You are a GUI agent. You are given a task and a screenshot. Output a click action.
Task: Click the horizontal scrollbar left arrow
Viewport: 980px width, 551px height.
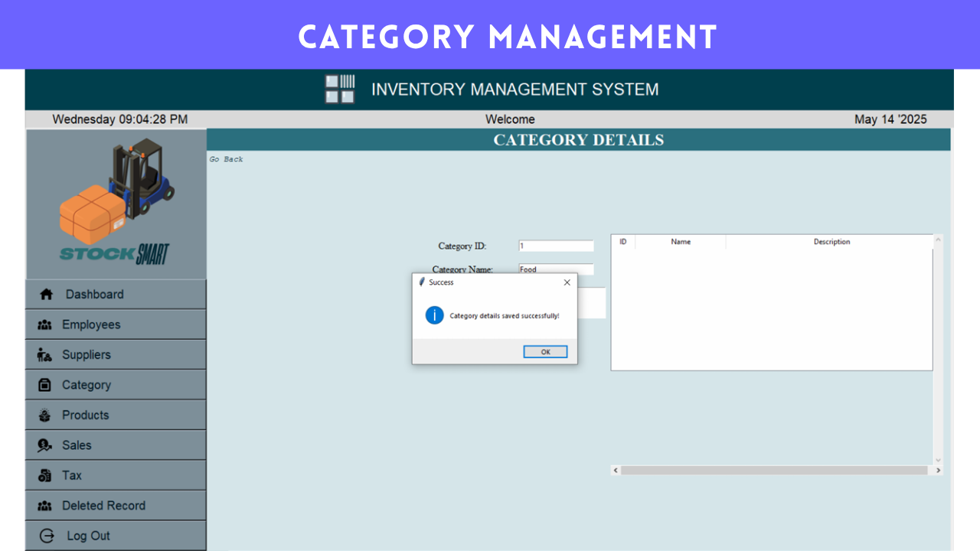616,471
